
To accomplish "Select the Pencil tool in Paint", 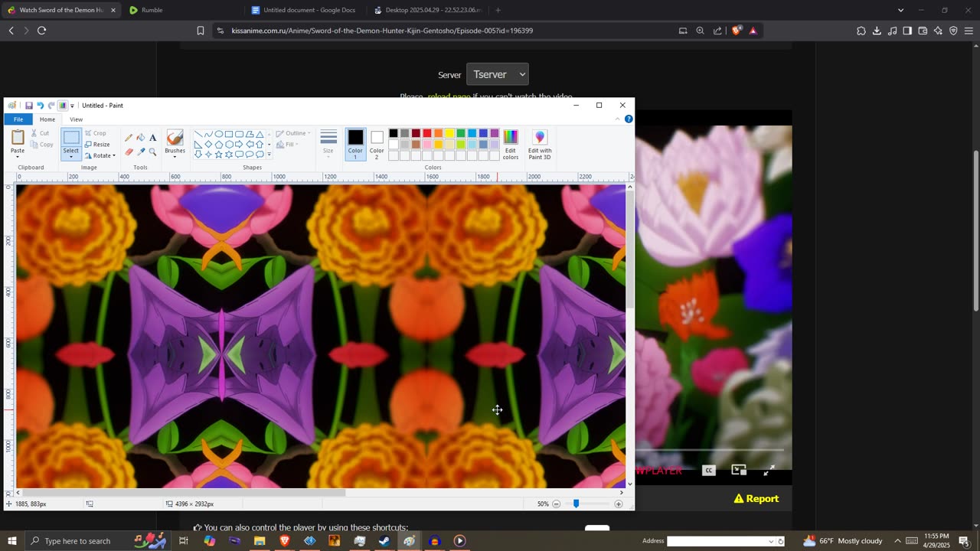I will coord(129,138).
